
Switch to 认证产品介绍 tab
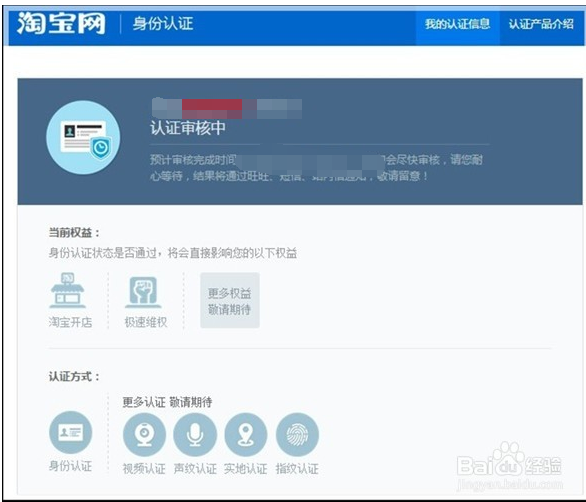point(541,24)
